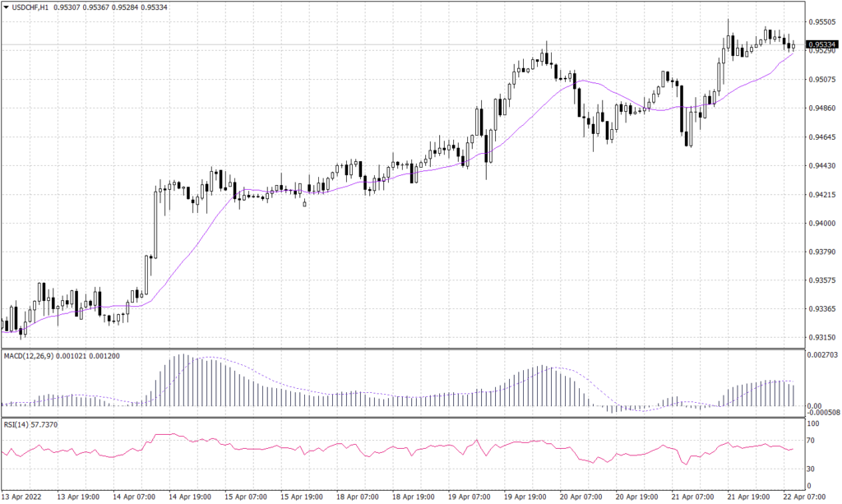The width and height of the screenshot is (842, 504).
Task: Click the 0.93150 price axis value
Action: (821, 335)
